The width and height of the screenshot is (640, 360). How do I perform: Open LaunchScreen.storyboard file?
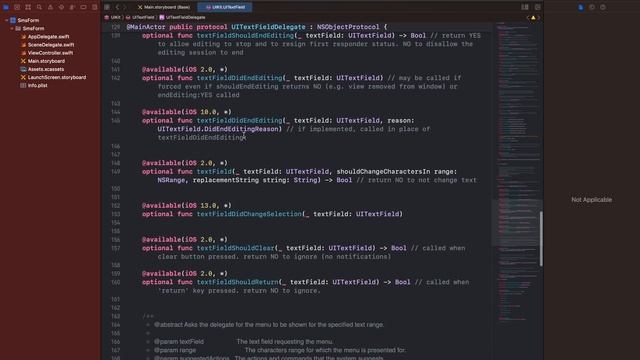point(57,78)
